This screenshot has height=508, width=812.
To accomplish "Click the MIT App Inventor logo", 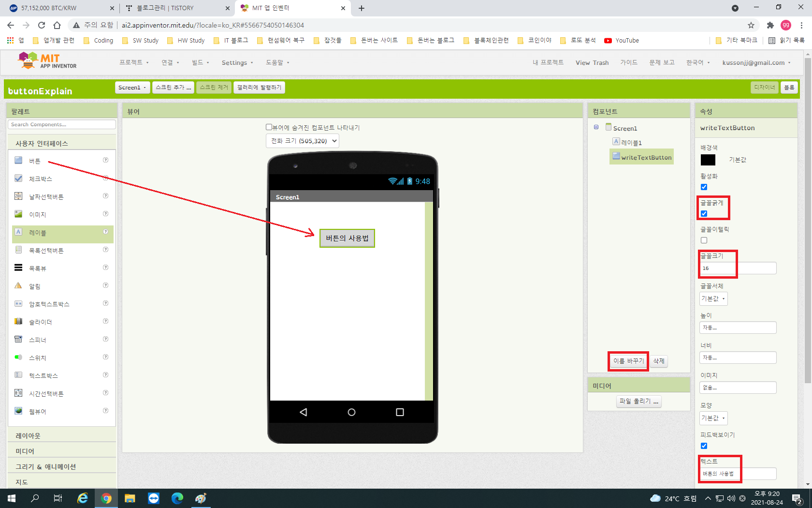I will tap(47, 61).
